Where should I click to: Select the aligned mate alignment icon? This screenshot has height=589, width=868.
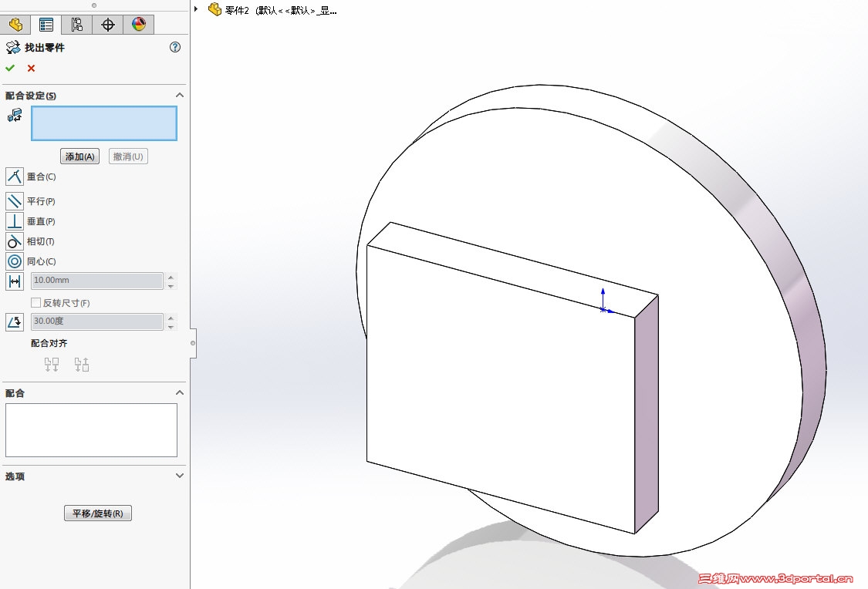point(52,365)
